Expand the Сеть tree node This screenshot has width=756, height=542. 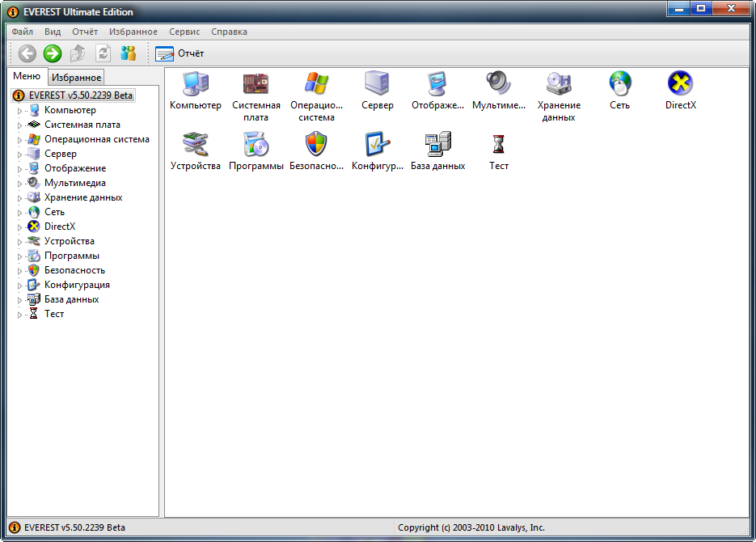tap(19, 213)
